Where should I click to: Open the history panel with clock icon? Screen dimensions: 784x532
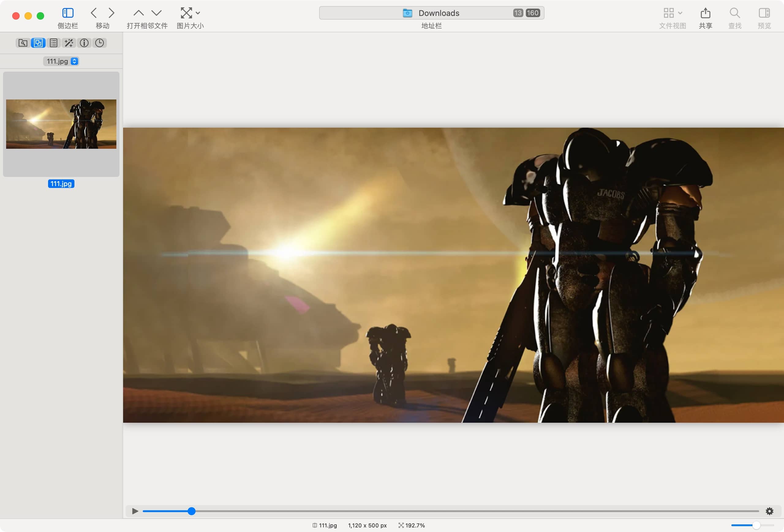tap(99, 43)
